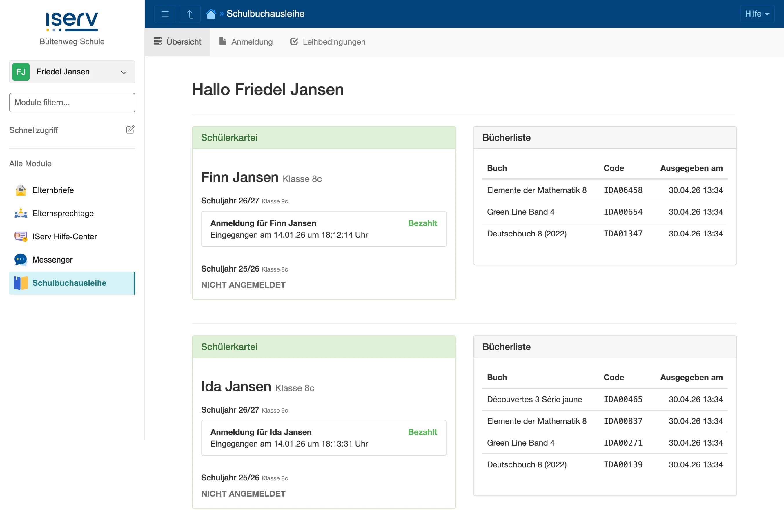Image resolution: width=784 pixels, height=532 pixels.
Task: Select code IDA06458
Action: click(623, 190)
